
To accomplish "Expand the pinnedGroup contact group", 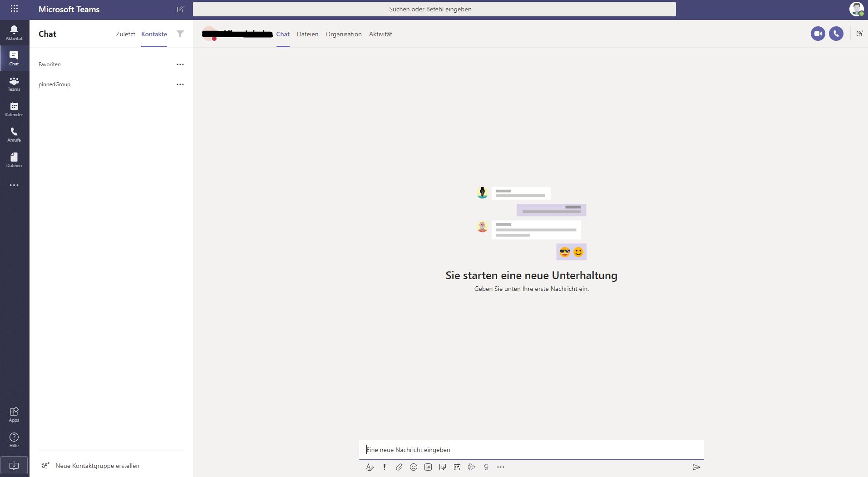I will point(54,84).
